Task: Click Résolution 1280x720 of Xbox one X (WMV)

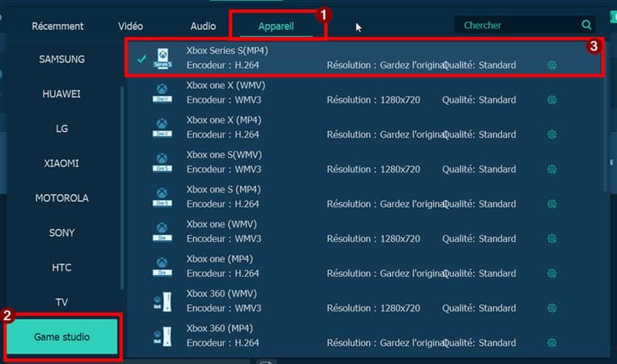Action: tap(373, 100)
